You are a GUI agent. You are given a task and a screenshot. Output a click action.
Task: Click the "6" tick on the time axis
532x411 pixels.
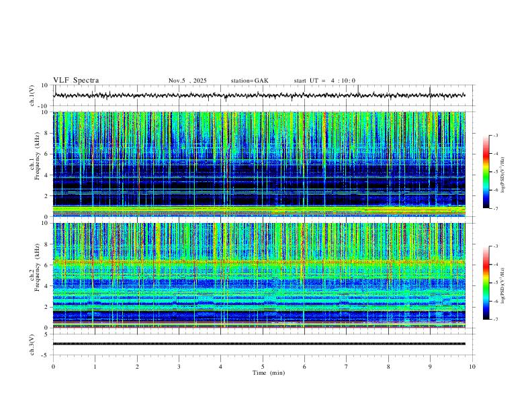point(304,367)
